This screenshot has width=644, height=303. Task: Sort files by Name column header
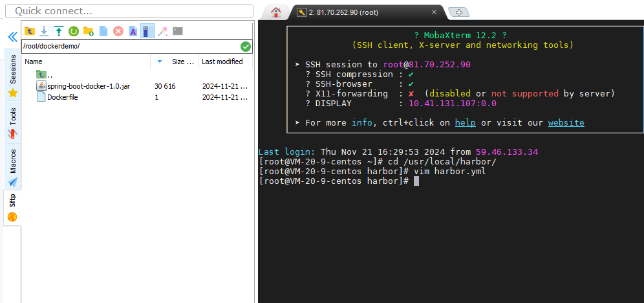point(86,62)
